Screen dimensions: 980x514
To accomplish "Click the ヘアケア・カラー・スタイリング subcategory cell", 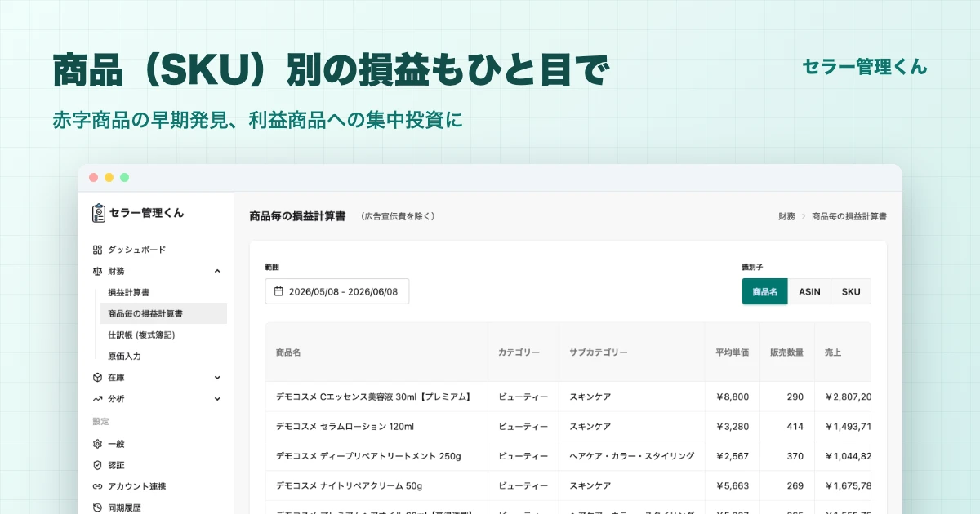I will [632, 456].
